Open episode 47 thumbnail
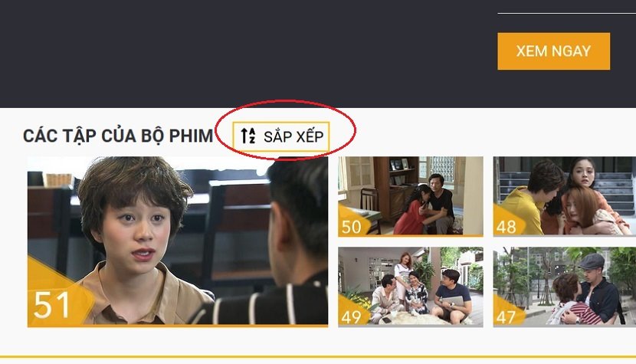 coord(565,287)
